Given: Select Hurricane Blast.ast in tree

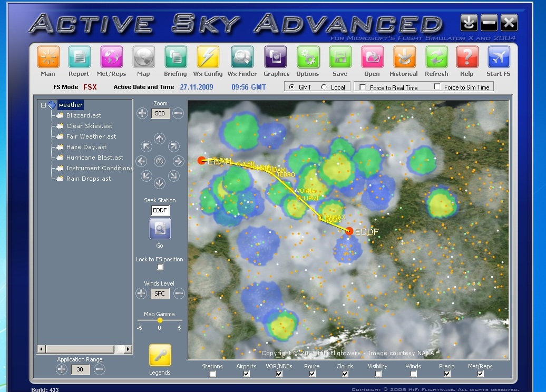Looking at the screenshot, I should 95,158.
